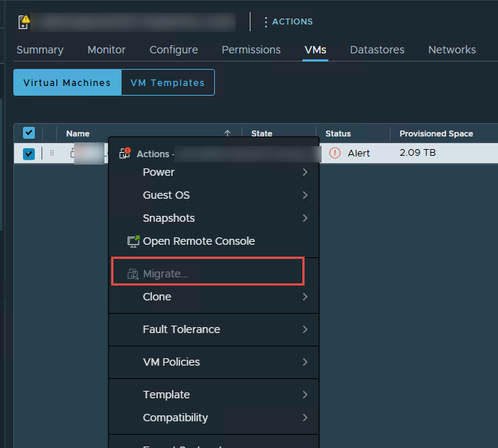
Task: Click the red Alert status icon
Action: click(x=335, y=153)
